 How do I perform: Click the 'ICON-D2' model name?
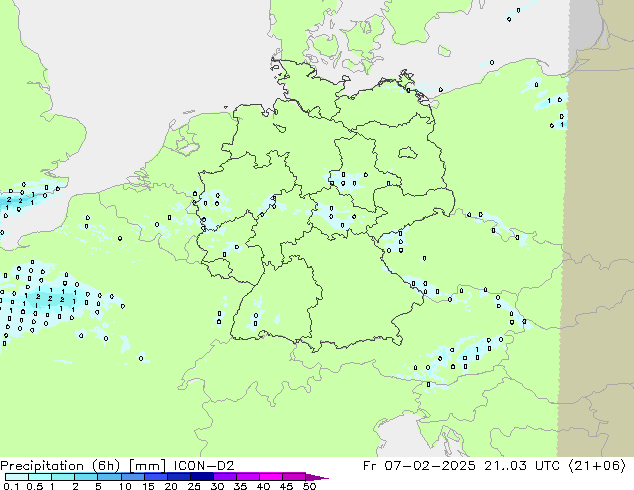(203, 465)
